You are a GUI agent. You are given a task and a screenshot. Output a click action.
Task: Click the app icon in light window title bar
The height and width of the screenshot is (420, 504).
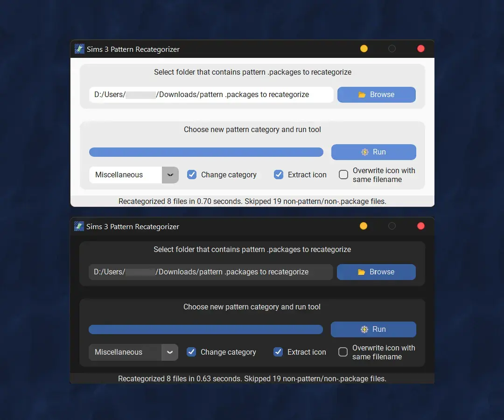[x=79, y=49]
